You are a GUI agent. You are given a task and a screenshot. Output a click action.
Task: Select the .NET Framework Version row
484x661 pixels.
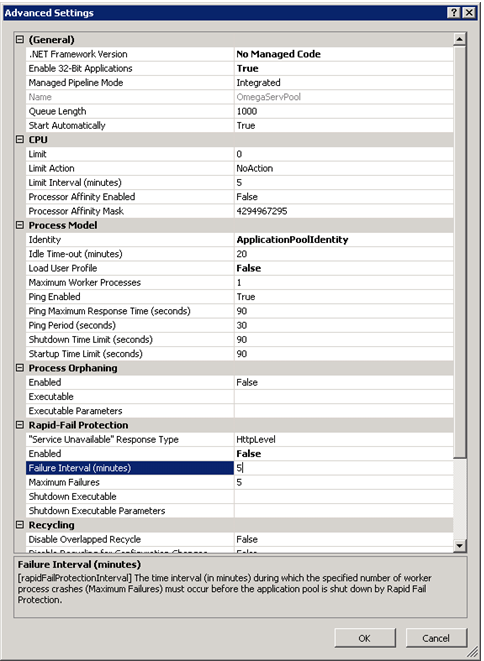239,54
